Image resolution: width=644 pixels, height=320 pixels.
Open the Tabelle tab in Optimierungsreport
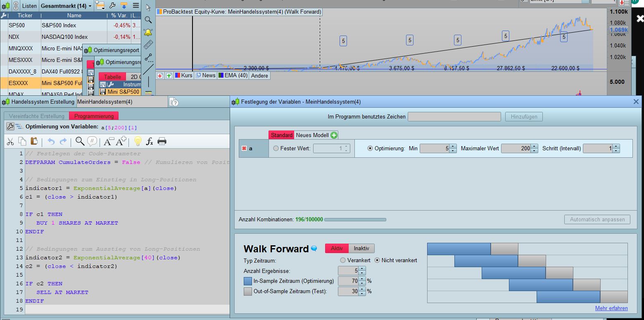(112, 77)
